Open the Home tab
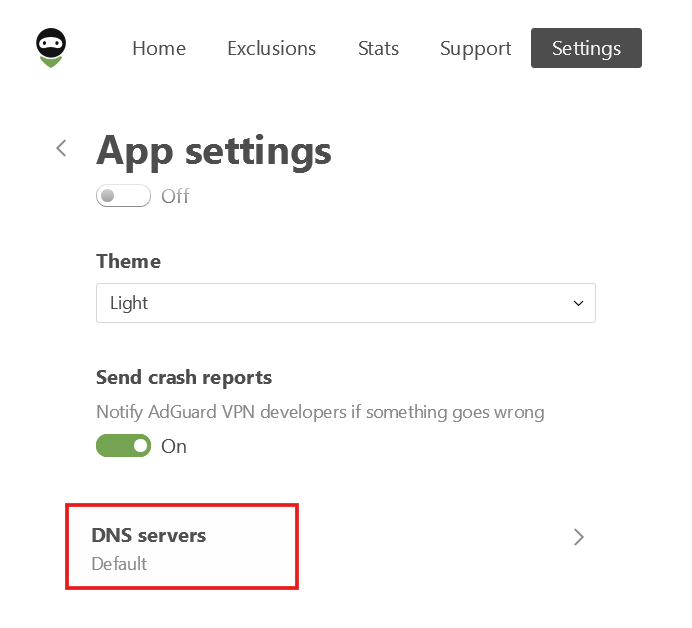Screen dimensions: 692x628 (x=159, y=48)
